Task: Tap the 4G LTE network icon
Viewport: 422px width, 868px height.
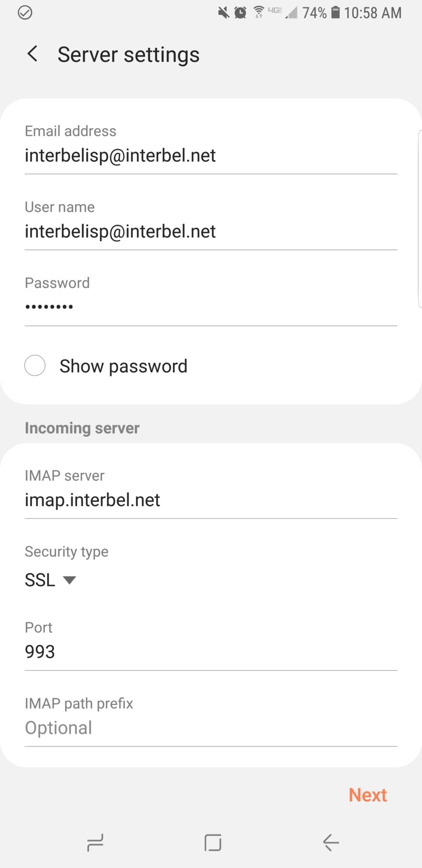Action: tap(275, 11)
